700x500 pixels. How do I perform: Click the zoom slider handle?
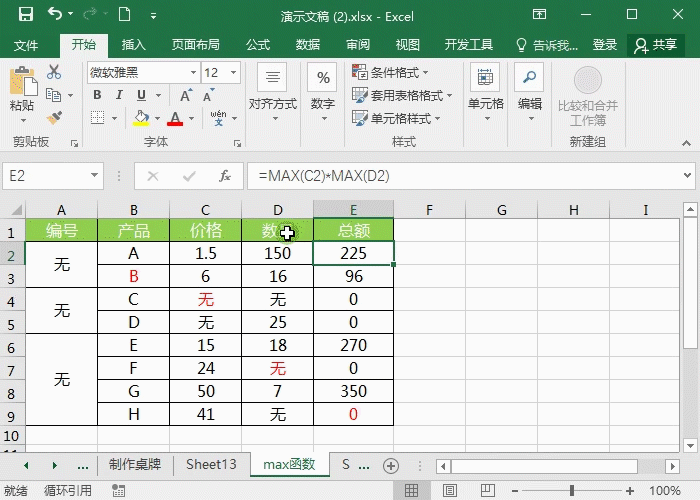[572, 490]
